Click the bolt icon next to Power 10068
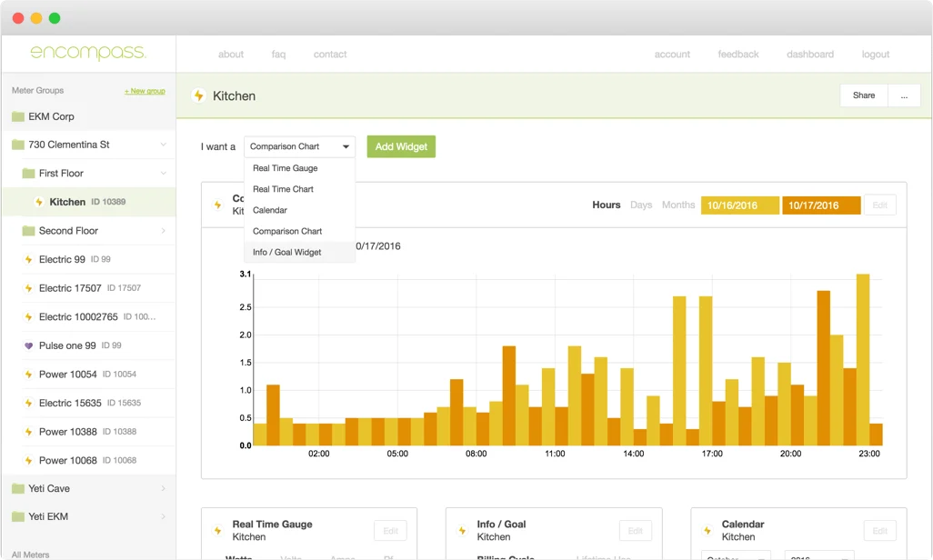Viewport: 933px width, 560px height. (28, 461)
